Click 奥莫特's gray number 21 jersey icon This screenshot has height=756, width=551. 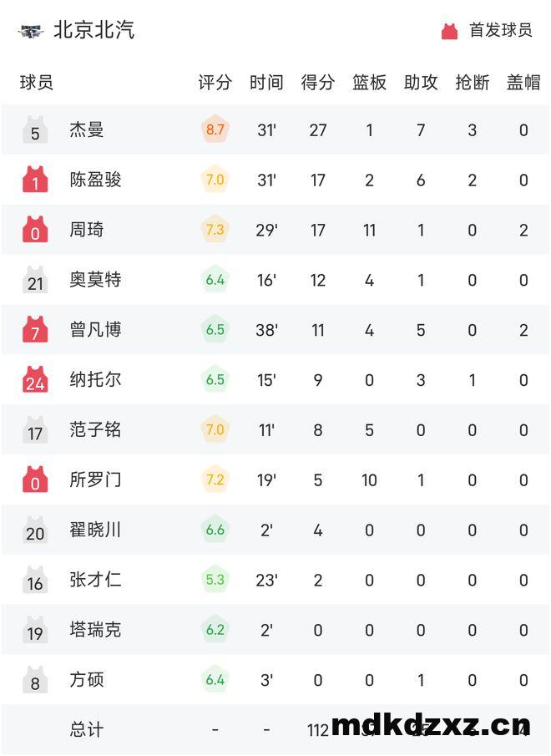pyautogui.click(x=35, y=280)
